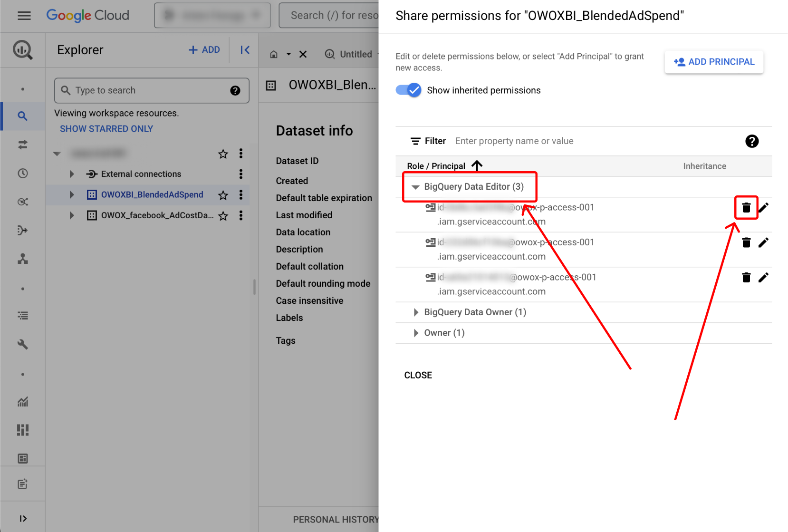
Task: Expand BigQuery Data Owner role group
Action: point(416,312)
